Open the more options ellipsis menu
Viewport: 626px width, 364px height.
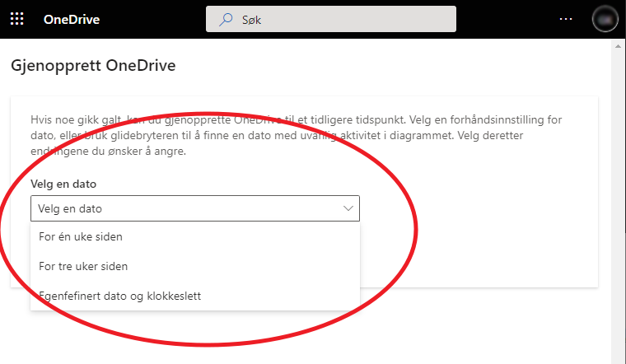click(566, 19)
